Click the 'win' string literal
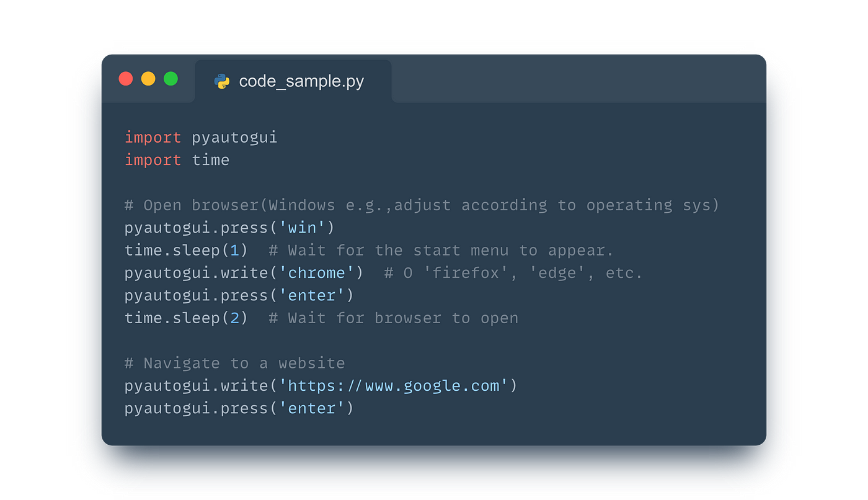This screenshot has width=868, height=500. point(302,228)
